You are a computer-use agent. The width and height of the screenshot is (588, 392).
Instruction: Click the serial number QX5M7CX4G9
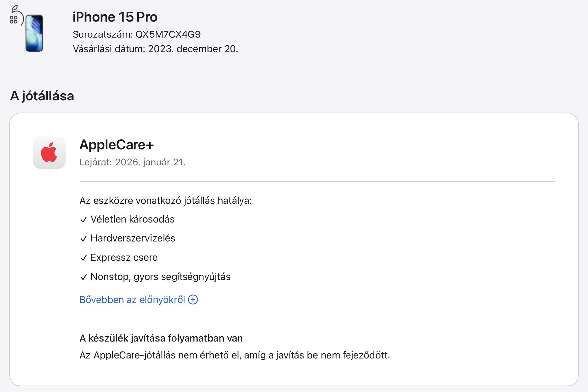(168, 34)
